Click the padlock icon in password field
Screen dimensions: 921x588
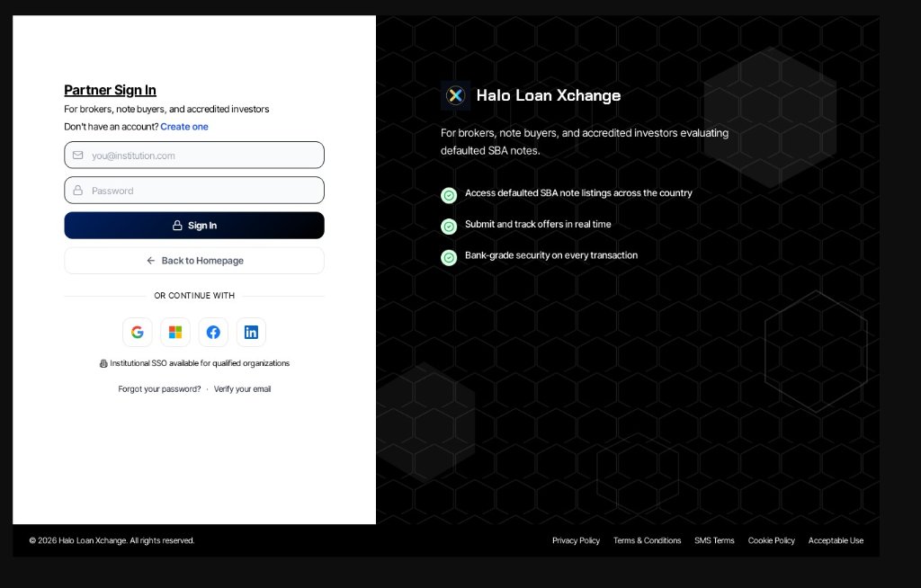[x=77, y=191]
